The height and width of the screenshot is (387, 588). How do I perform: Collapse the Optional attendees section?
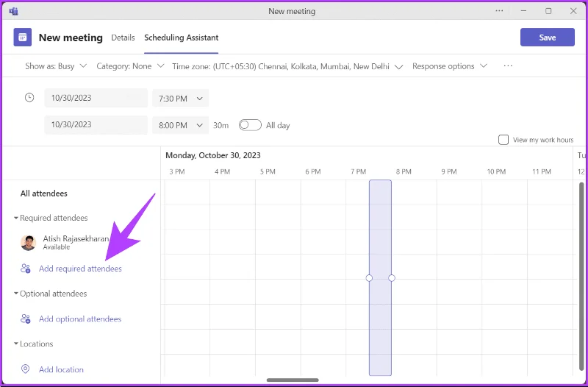coord(15,294)
